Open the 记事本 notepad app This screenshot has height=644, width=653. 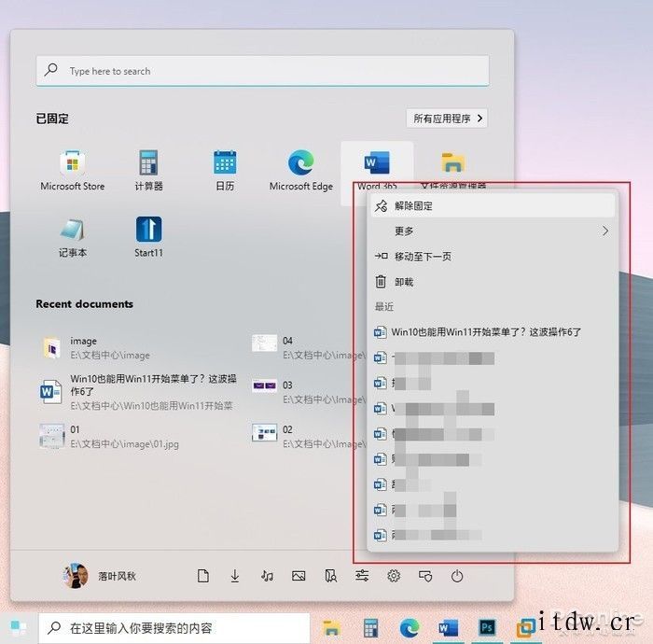pos(73,237)
